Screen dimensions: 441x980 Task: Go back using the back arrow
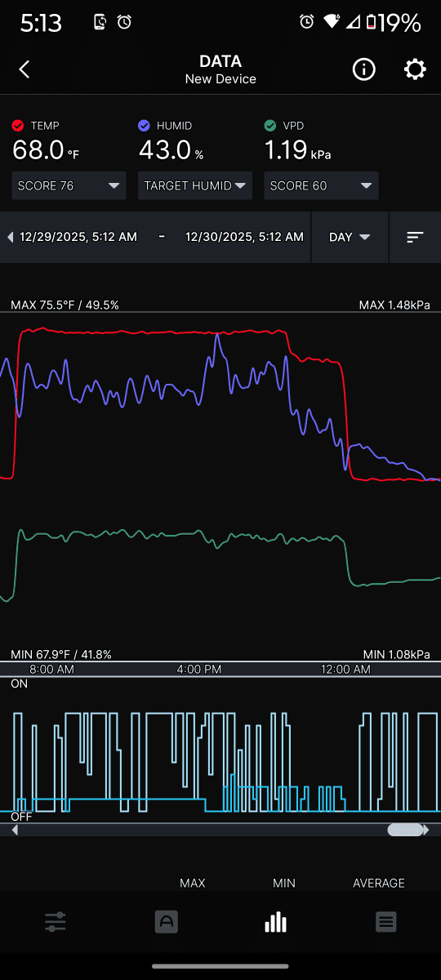click(x=24, y=69)
